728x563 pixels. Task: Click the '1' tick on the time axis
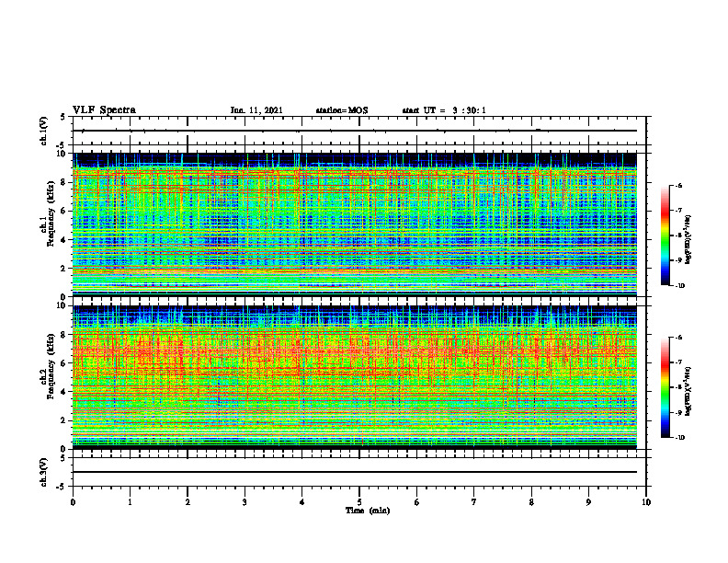tap(130, 502)
